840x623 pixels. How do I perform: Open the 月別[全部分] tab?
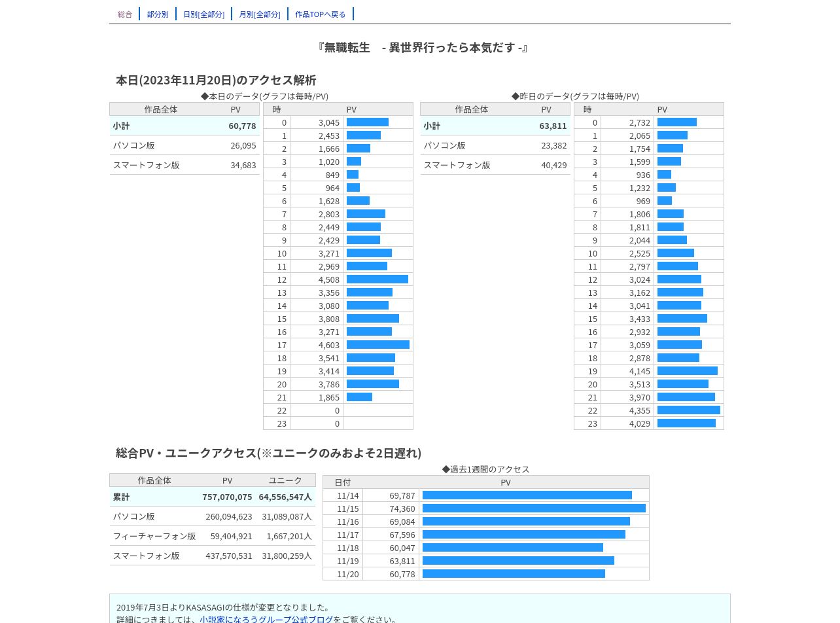[x=260, y=14]
